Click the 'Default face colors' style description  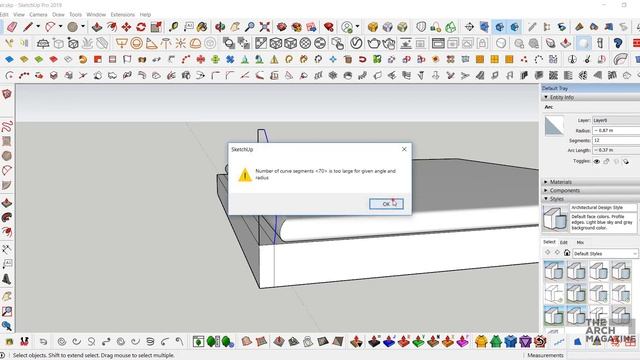(x=603, y=222)
